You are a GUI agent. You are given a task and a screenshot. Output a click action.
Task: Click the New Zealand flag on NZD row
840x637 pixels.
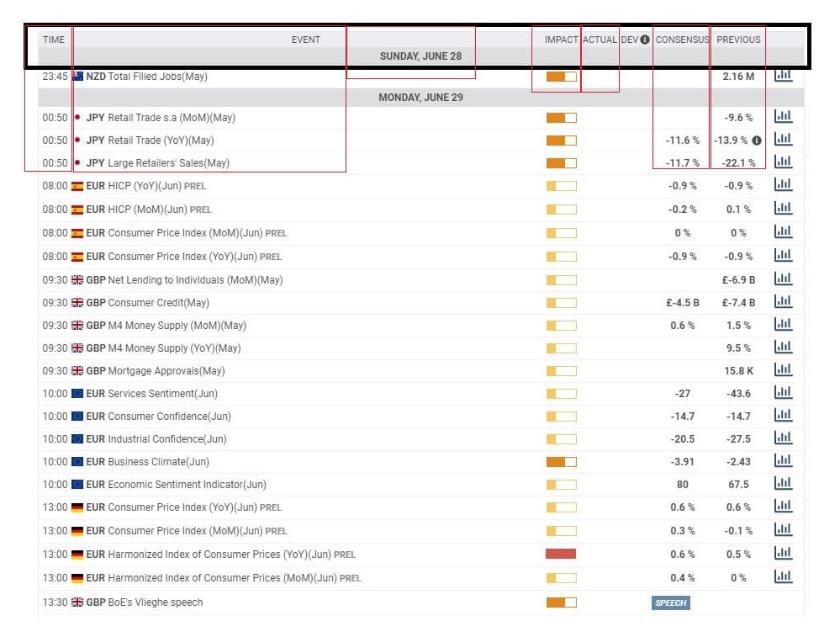point(77,76)
